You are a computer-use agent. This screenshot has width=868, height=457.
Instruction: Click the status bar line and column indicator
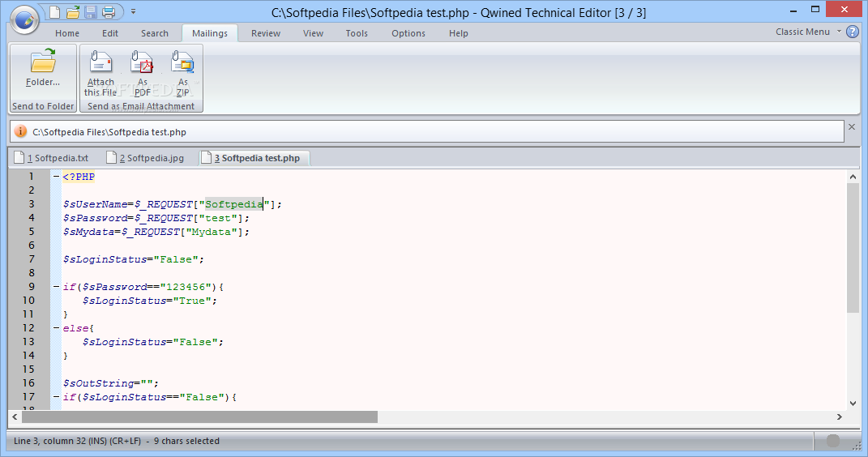point(77,441)
